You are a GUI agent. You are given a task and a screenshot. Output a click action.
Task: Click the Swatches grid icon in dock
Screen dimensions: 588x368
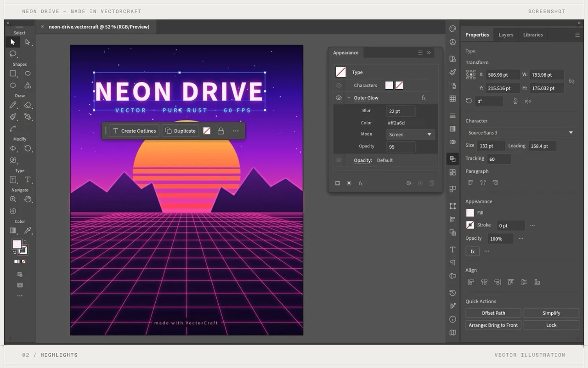(452, 99)
